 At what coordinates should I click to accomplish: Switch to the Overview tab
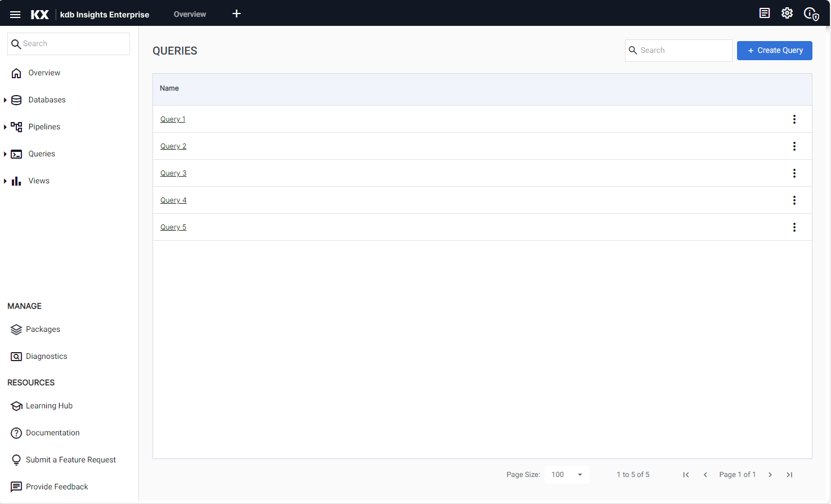190,15
